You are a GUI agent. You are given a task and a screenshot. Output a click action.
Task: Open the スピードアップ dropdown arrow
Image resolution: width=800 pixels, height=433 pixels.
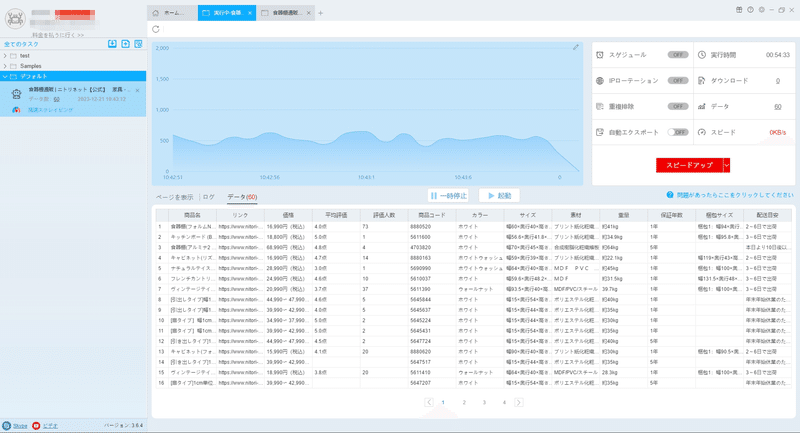727,165
